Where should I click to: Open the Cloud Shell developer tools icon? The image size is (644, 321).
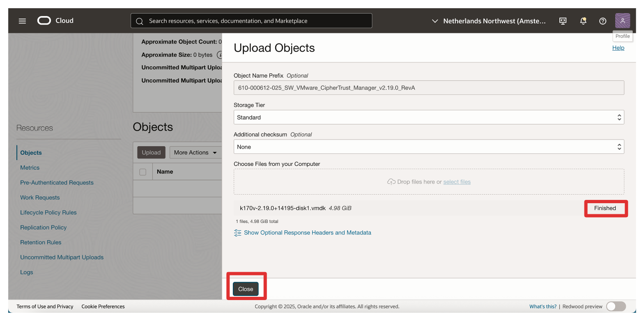click(563, 21)
